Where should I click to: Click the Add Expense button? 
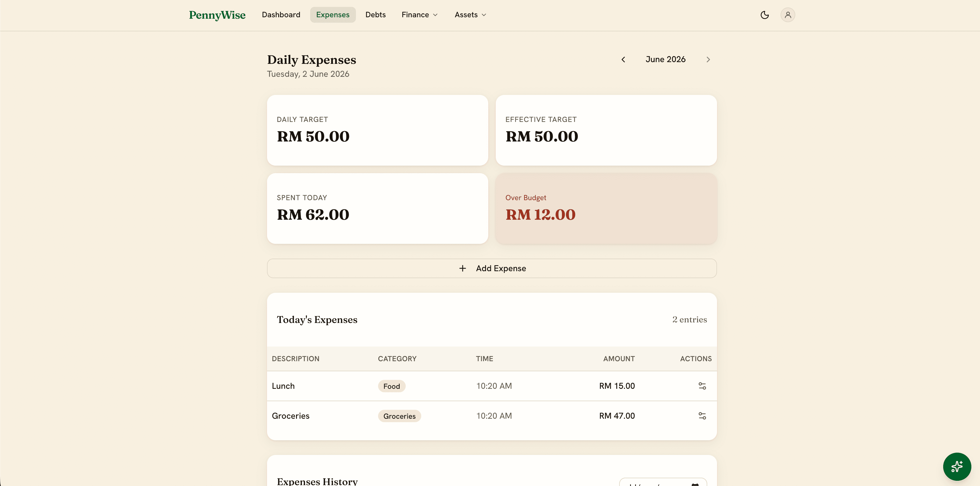pos(491,268)
